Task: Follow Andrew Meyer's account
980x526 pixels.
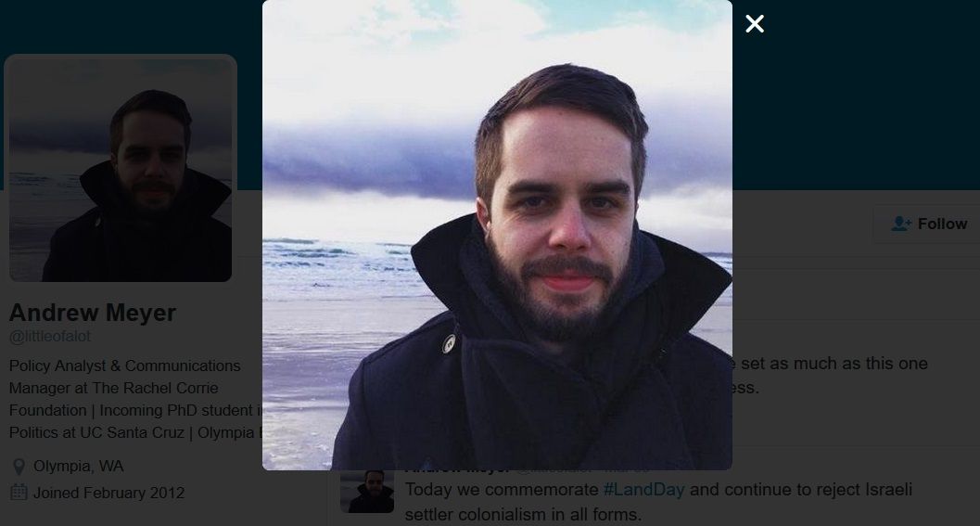Action: click(x=927, y=224)
